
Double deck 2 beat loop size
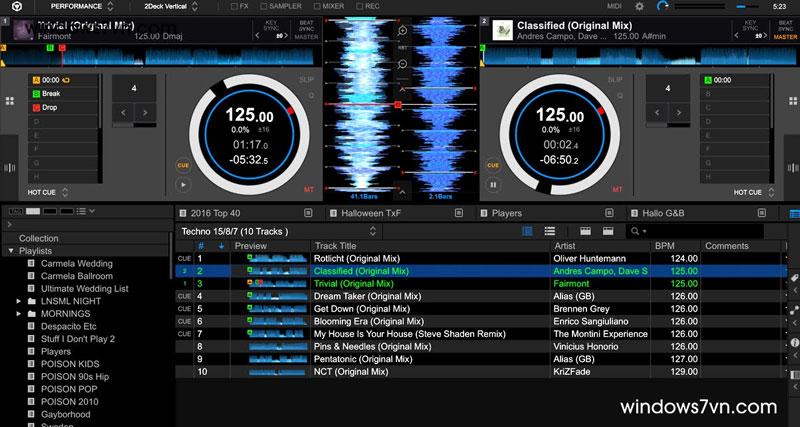(x=679, y=112)
